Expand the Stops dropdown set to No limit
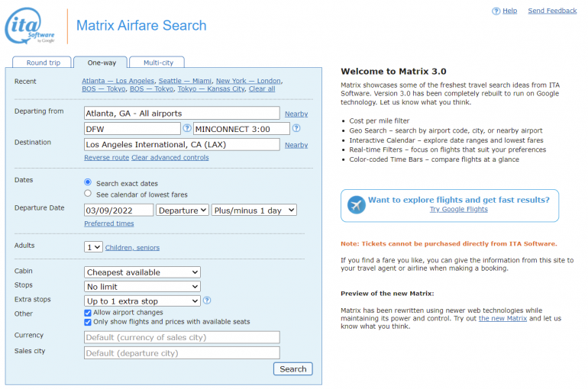The width and height of the screenshot is (588, 389). pyautogui.click(x=142, y=287)
